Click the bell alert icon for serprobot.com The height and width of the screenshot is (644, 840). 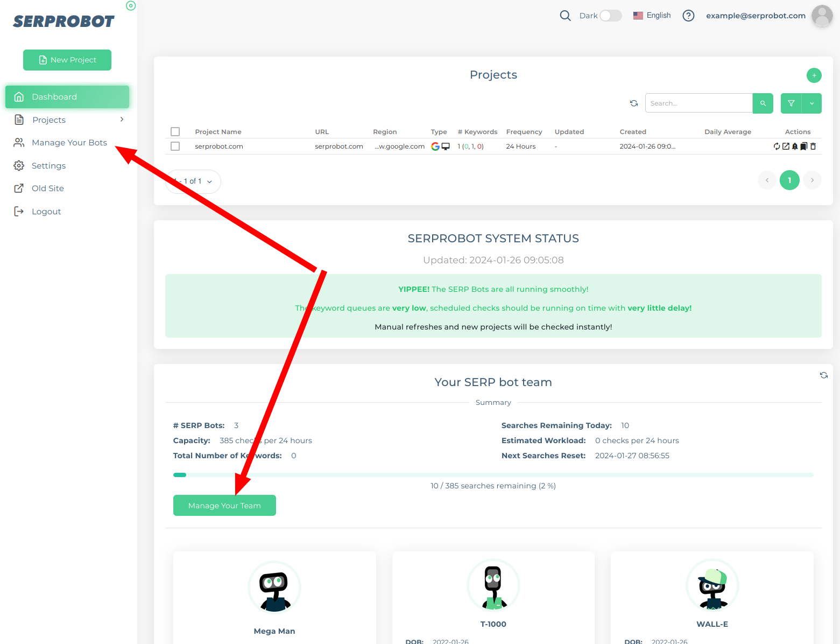[x=795, y=146]
